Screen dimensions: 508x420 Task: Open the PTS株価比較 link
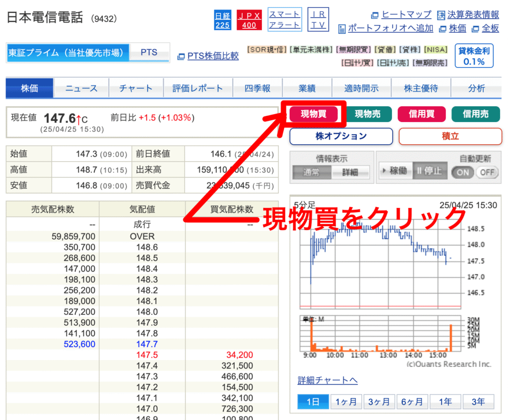pos(213,56)
